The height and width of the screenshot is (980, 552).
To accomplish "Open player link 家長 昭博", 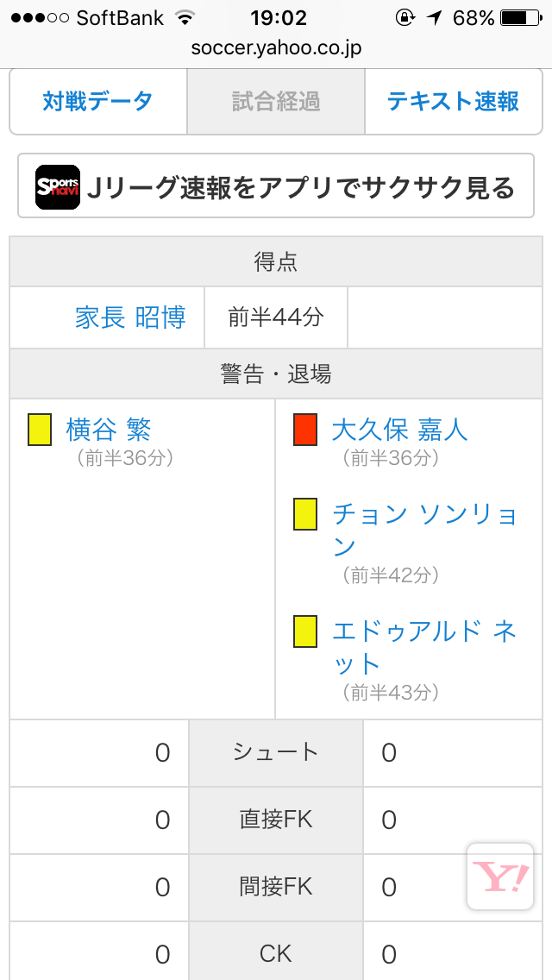I will point(130,317).
